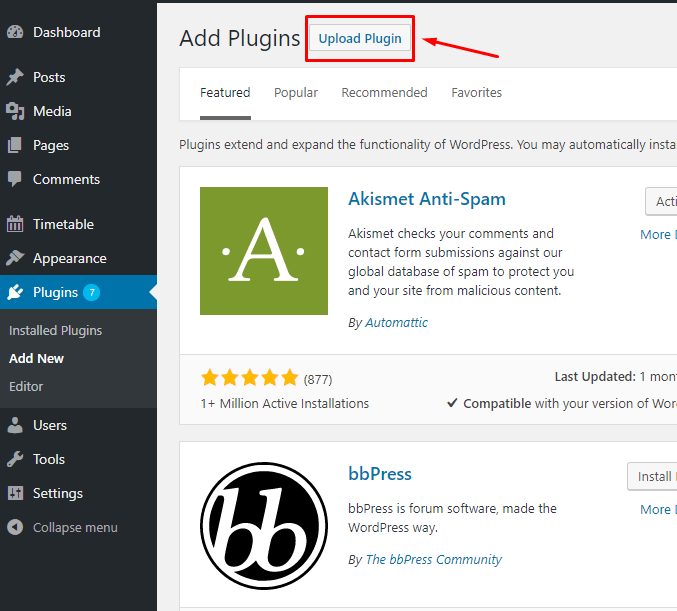The image size is (677, 611).
Task: Open the Favorites tab
Action: click(476, 93)
